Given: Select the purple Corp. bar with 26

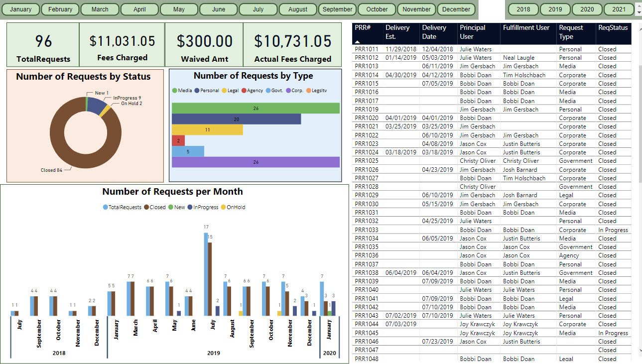Looking at the screenshot, I should [256, 162].
